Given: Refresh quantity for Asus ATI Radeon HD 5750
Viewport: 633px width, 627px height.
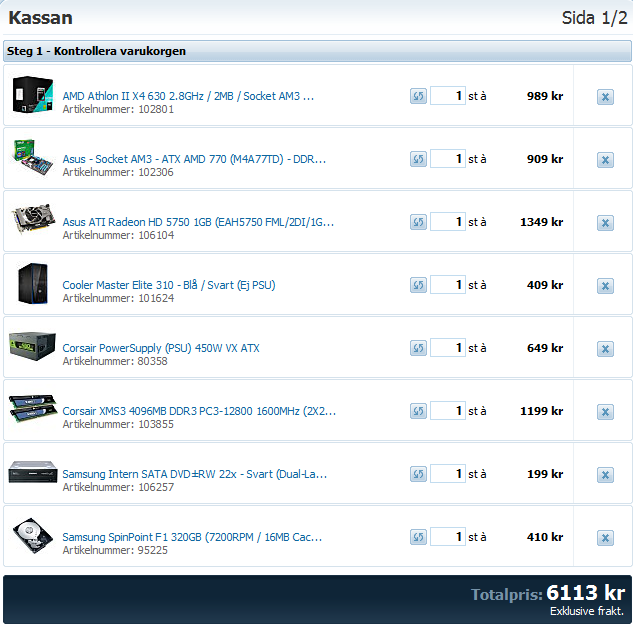Looking at the screenshot, I should click(418, 222).
